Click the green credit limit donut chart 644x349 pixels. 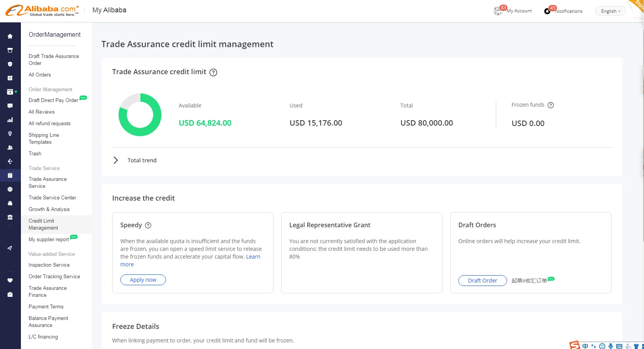[x=140, y=115]
